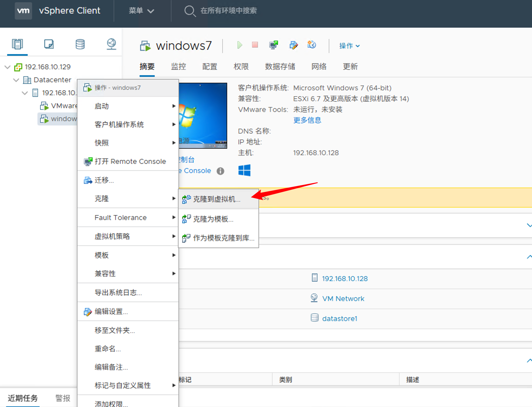Switch to VMs and Templates inventory icon
The height and width of the screenshot is (407, 532).
[x=49, y=44]
